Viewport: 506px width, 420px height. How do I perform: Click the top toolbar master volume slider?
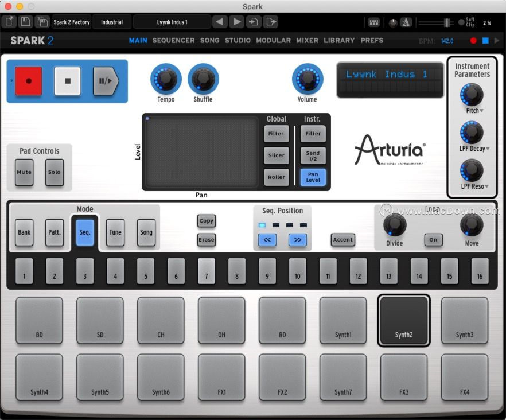(436, 22)
